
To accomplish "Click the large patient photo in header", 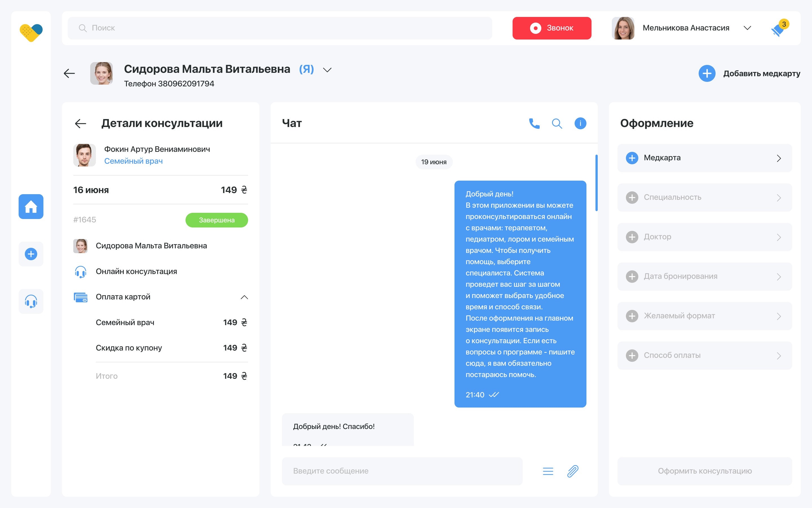I will [101, 73].
